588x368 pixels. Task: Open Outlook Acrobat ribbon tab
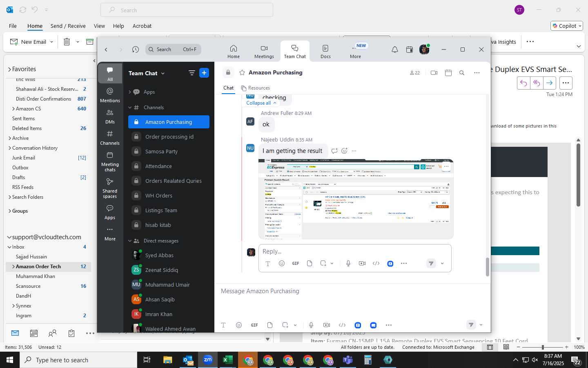pos(142,26)
